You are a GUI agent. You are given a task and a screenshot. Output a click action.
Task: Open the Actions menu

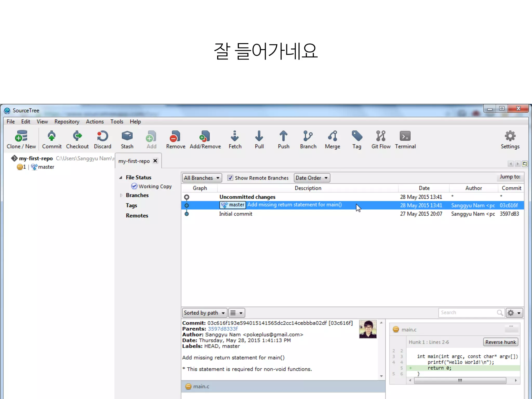point(95,122)
